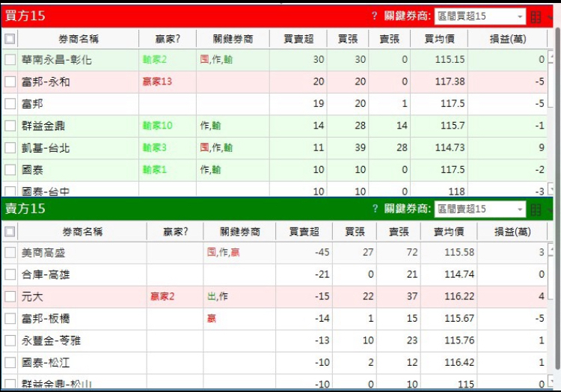
Task: Sort seller table by 賣張 column
Action: point(399,232)
